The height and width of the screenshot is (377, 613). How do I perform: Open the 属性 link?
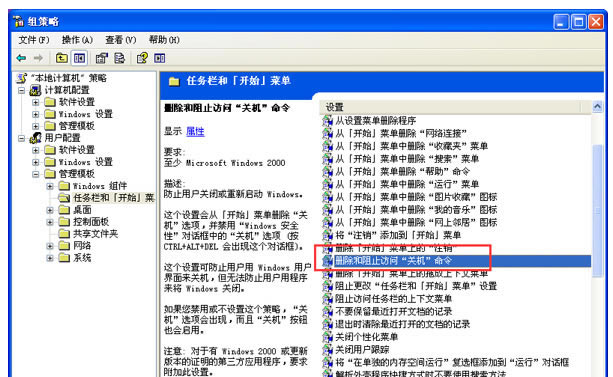(x=195, y=131)
